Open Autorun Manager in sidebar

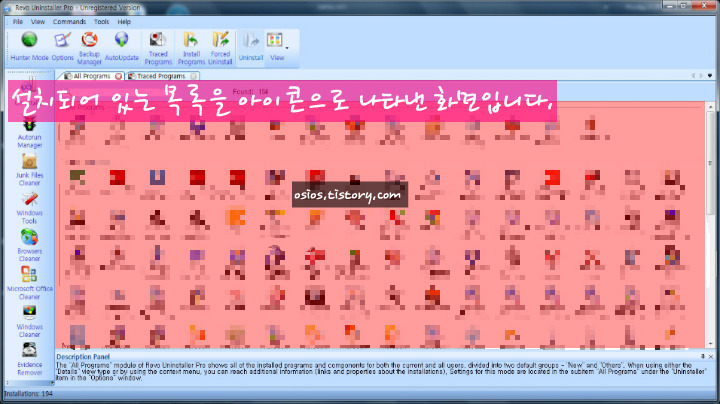30,134
